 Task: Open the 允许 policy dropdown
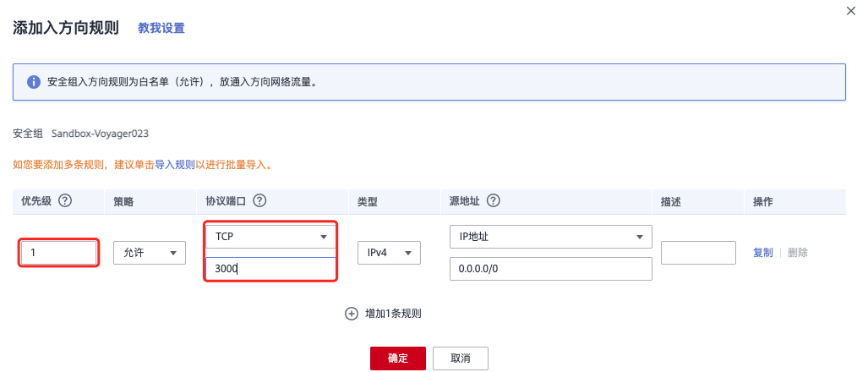[x=149, y=253]
